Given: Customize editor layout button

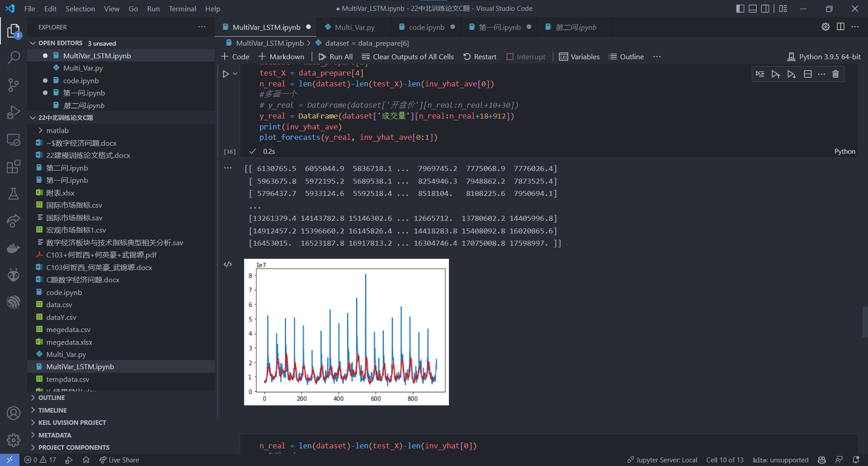Looking at the screenshot, I should [783, 9].
